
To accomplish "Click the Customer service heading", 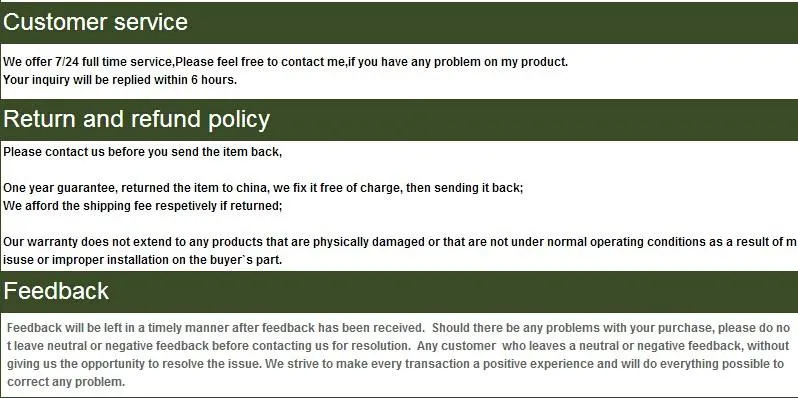I will [96, 22].
